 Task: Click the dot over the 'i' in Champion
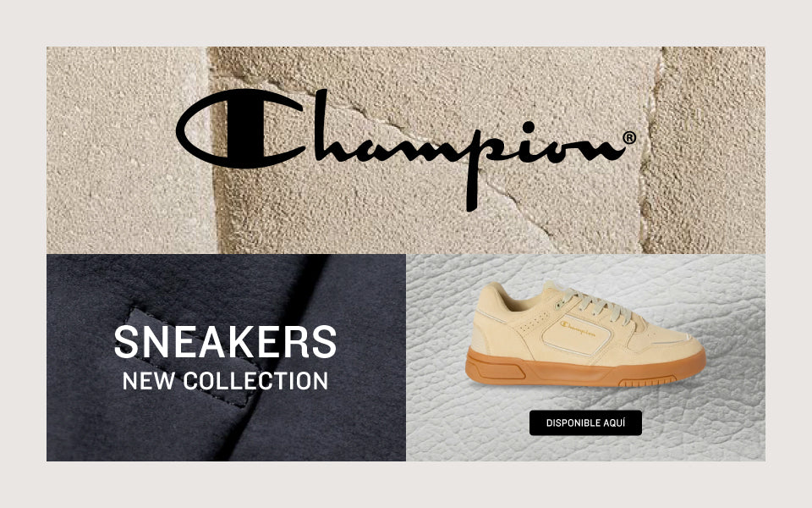(x=528, y=127)
